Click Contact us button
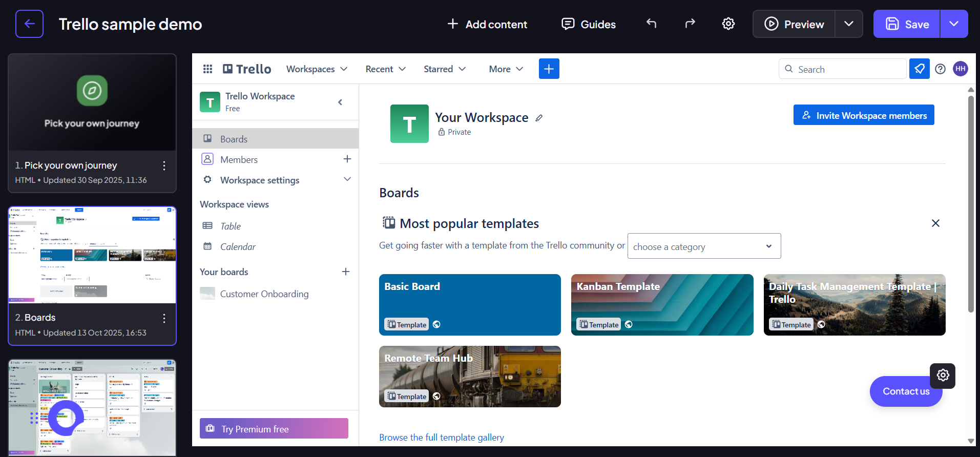The image size is (980, 457). pos(906,391)
